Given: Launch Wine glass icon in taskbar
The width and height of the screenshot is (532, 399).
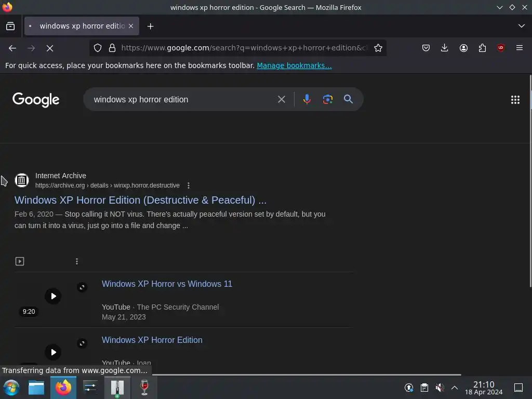Looking at the screenshot, I should tap(144, 388).
